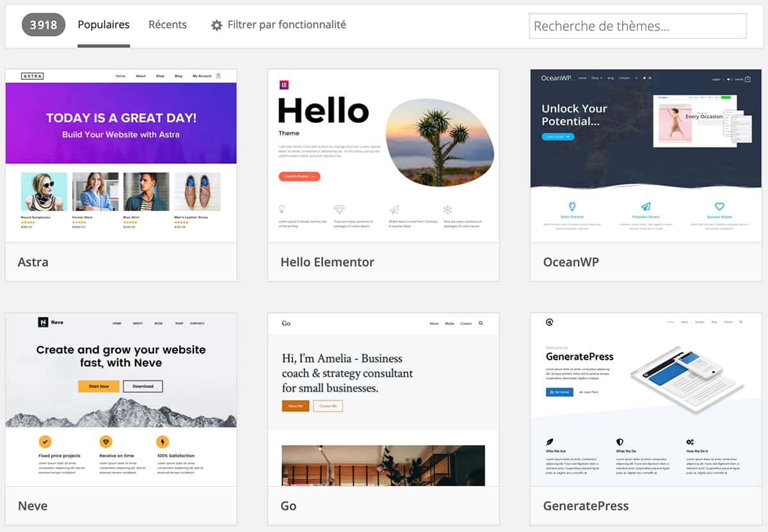Open the Filtrer par fonctionnalité gear filter
Viewport: 768px width, 532px height.
[x=278, y=25]
